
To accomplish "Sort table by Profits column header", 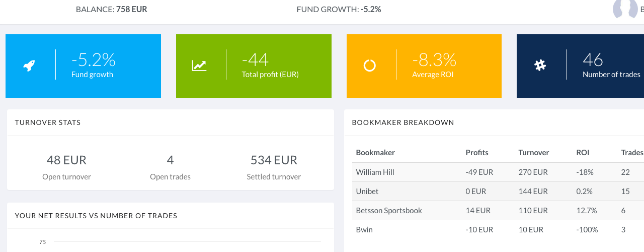I will point(477,153).
